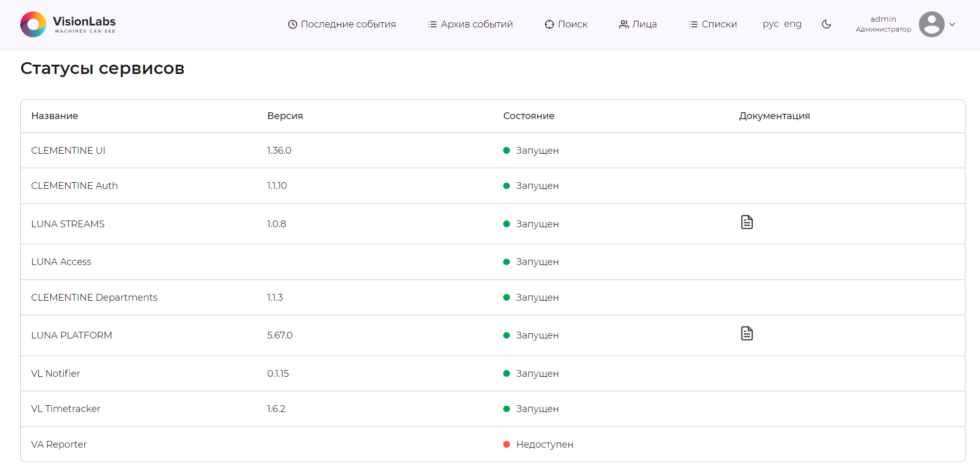Click the admin user avatar
Image resolution: width=980 pixels, height=472 pixels.
931,24
